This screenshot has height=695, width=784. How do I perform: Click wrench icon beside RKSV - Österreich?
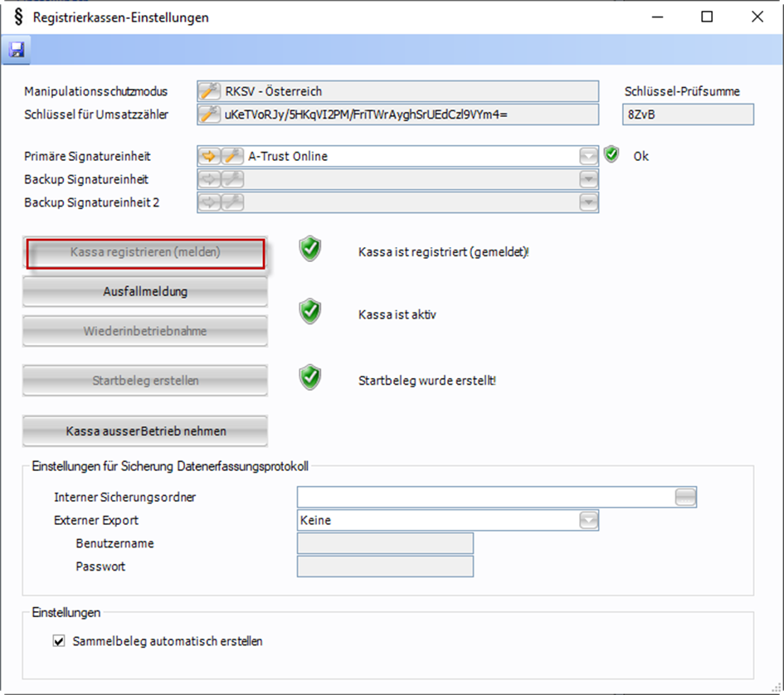click(x=210, y=91)
